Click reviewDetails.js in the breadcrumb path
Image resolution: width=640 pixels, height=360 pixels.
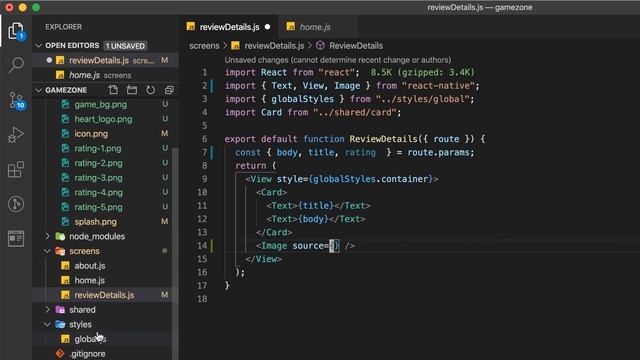(x=274, y=46)
